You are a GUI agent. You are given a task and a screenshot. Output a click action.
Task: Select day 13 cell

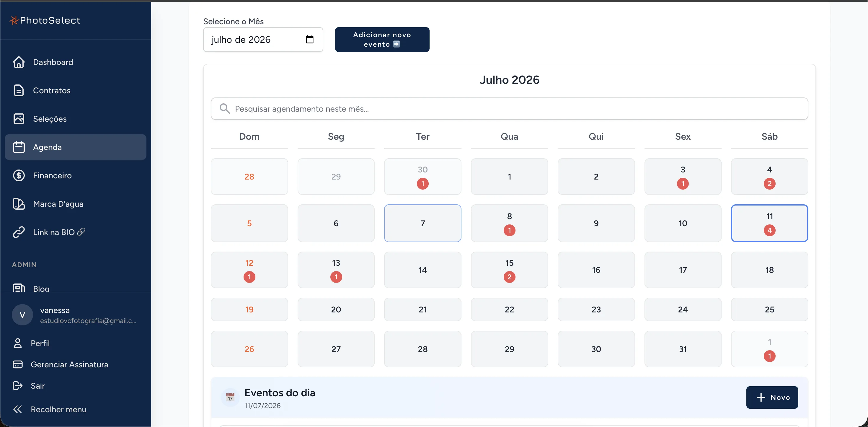(336, 270)
